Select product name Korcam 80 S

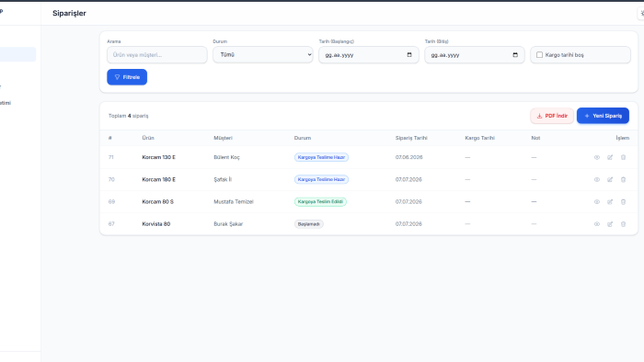point(157,202)
